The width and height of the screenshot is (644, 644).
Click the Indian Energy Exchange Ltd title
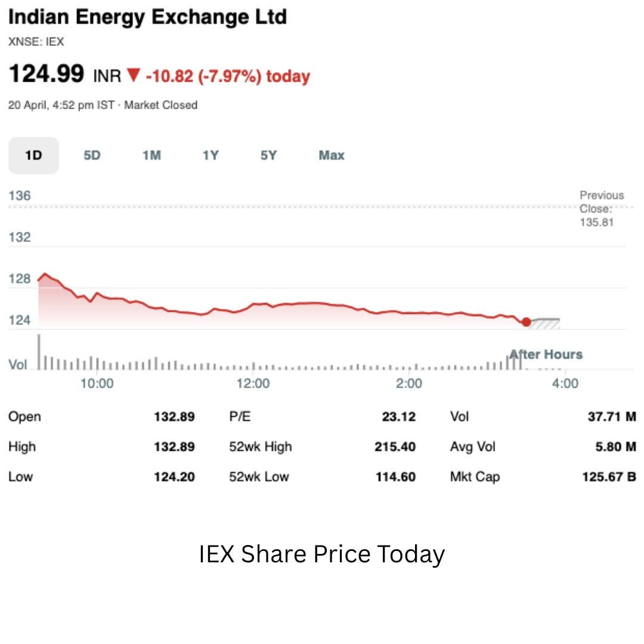click(147, 17)
